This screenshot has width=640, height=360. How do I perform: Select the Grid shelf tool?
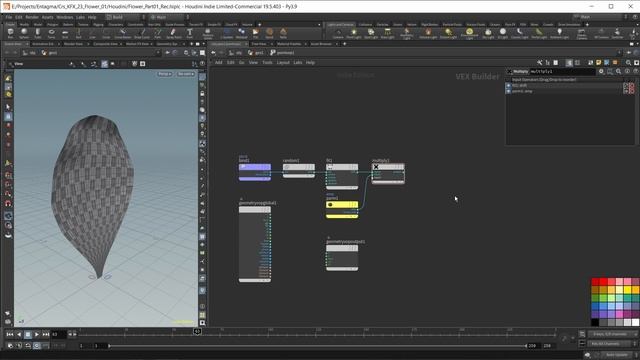[65, 33]
